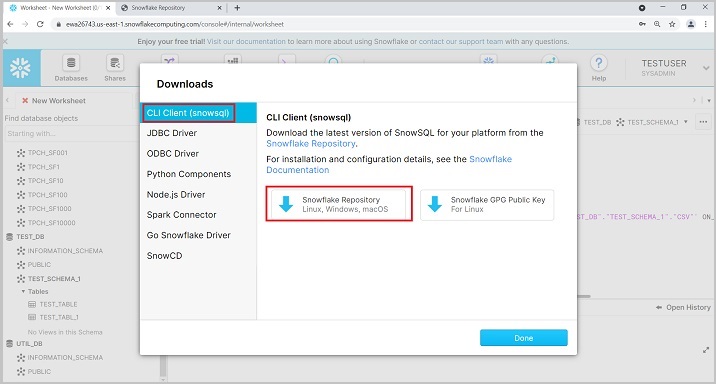
Task: Click the Find database objects field
Action: [69, 133]
